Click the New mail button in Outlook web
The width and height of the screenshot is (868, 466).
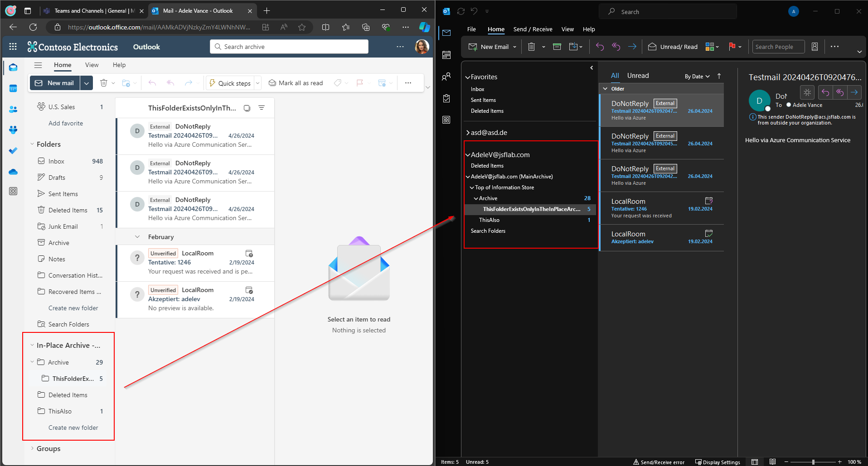(x=55, y=83)
